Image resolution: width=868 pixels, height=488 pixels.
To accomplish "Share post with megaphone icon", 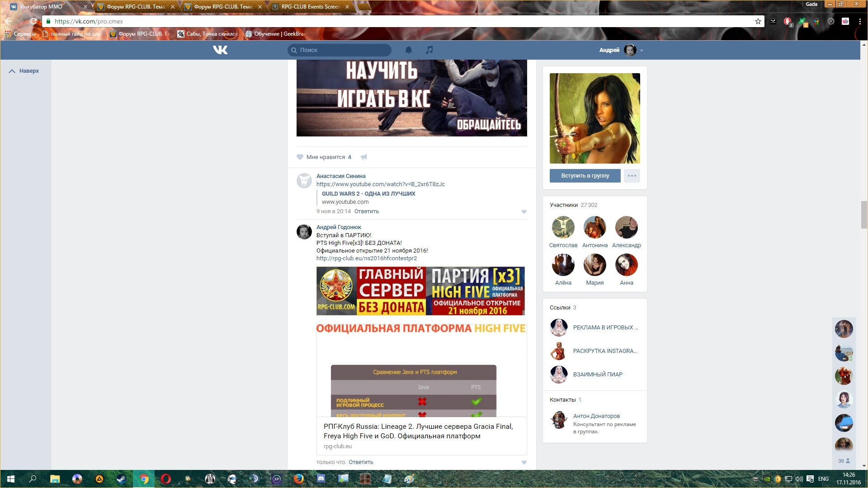I will pyautogui.click(x=364, y=157).
